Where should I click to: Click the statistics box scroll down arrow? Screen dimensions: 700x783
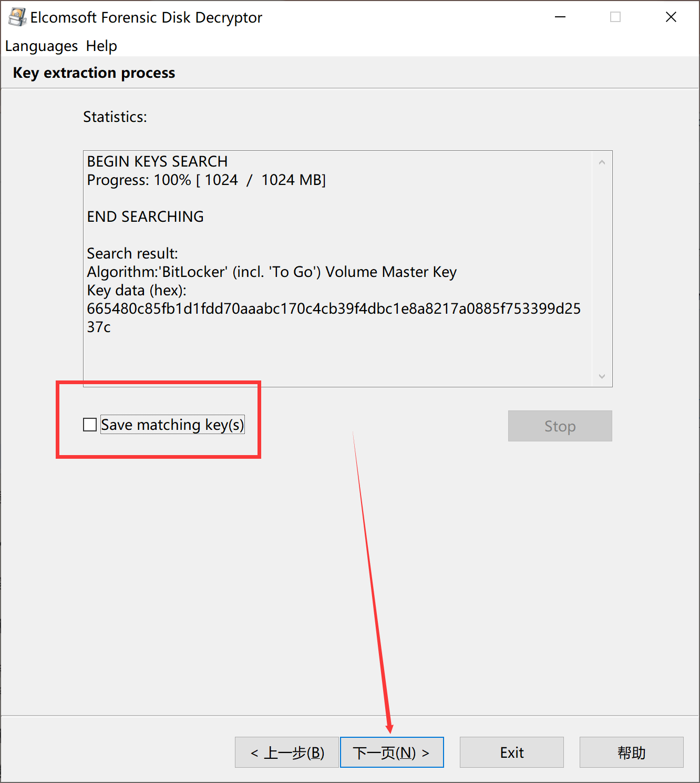(x=602, y=376)
